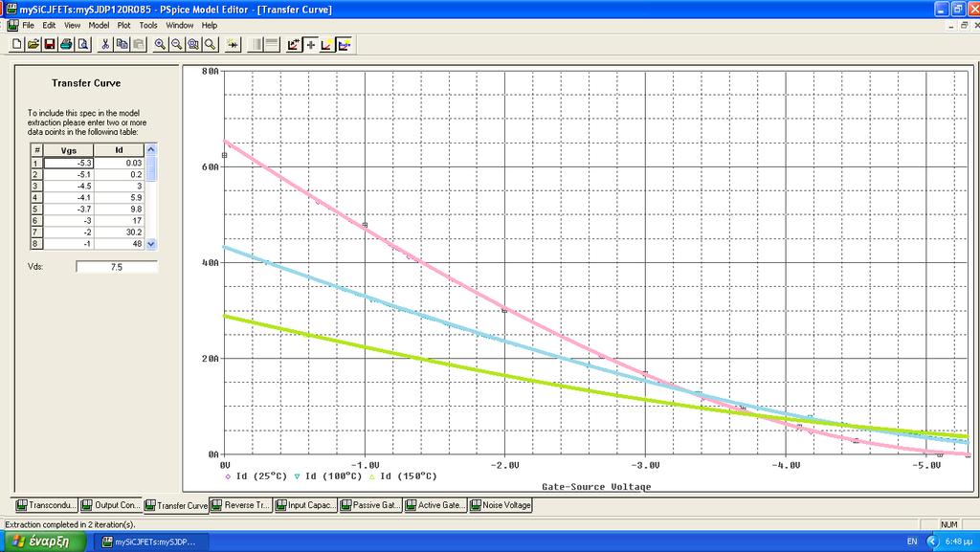Click the Paste toolbar icon
980x552 pixels.
139,44
